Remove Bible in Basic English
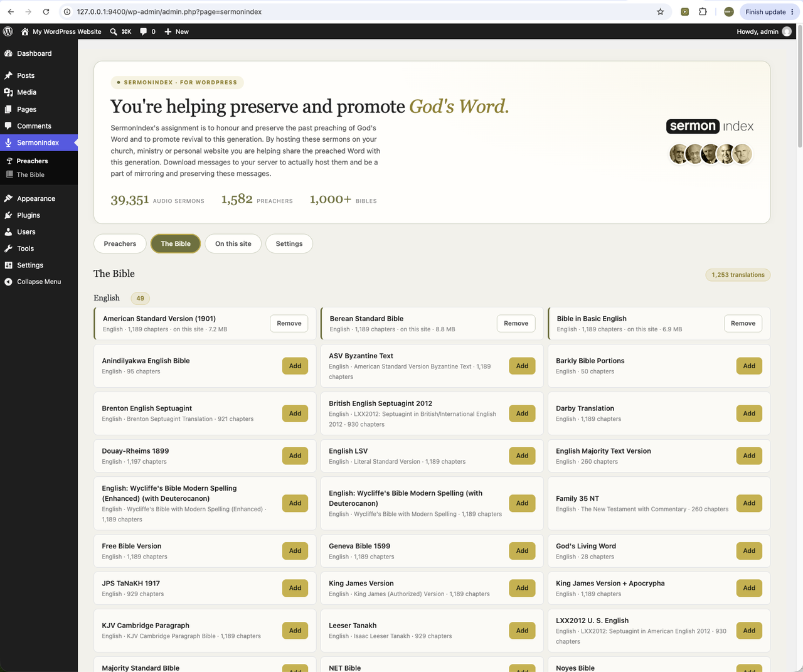The height and width of the screenshot is (672, 803). coord(743,323)
